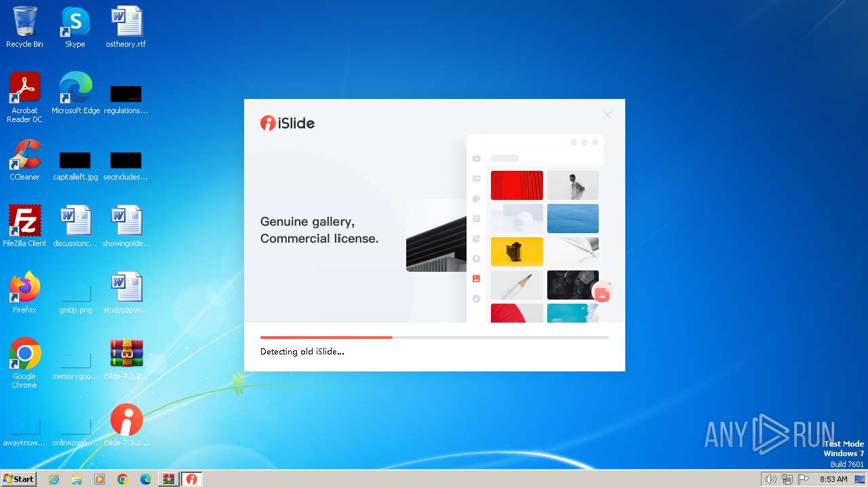Open Acrobat Reader DC shortcut
This screenshot has height=488, width=868.
pyautogui.click(x=24, y=98)
